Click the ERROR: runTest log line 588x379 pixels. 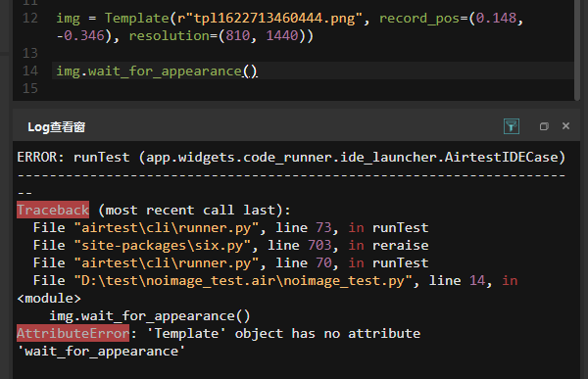tap(291, 157)
